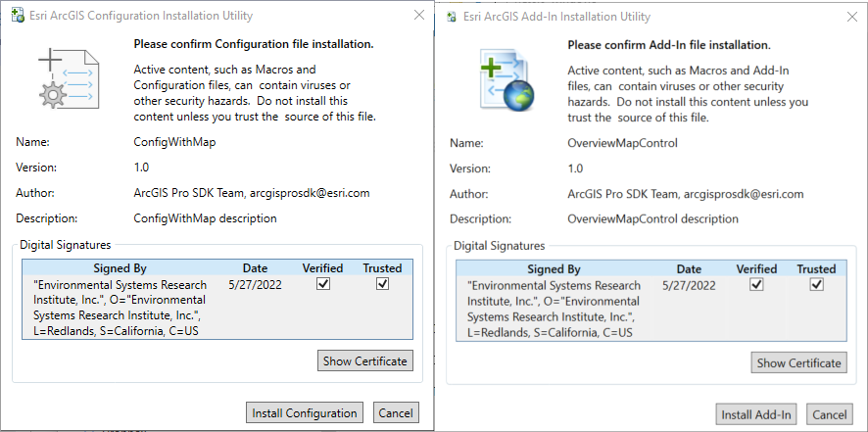Screen dimensions: 868x432
Task: Click Verified column header in Configuration dialog
Action: pyautogui.click(x=322, y=268)
